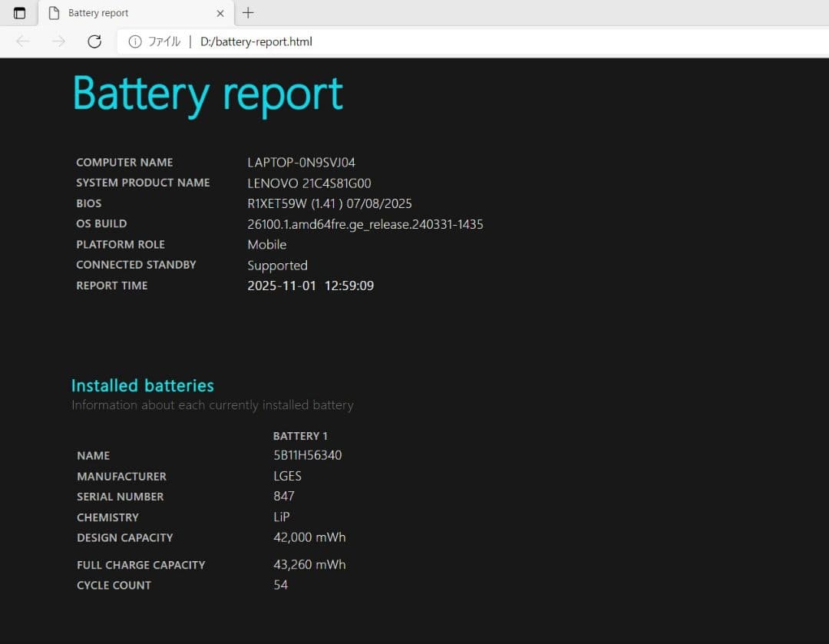Click the battery name 5B11H56340
Image resolution: width=829 pixels, height=644 pixels.
click(x=308, y=455)
